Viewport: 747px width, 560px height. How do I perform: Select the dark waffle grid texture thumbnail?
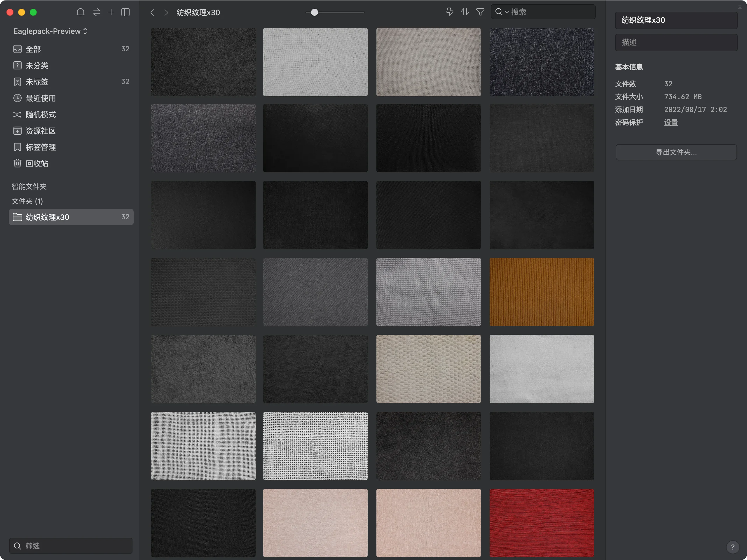203,292
